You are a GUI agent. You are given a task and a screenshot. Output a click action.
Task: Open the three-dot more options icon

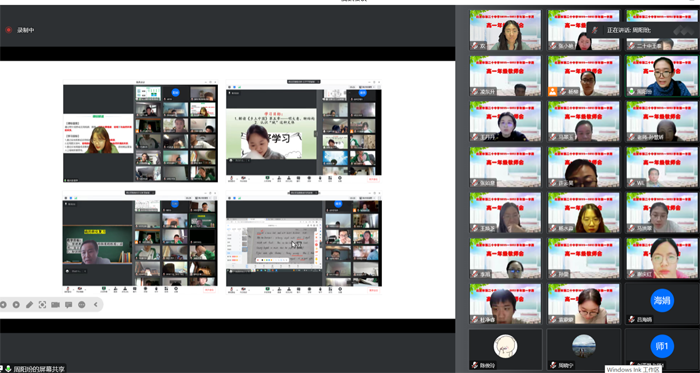click(x=82, y=305)
